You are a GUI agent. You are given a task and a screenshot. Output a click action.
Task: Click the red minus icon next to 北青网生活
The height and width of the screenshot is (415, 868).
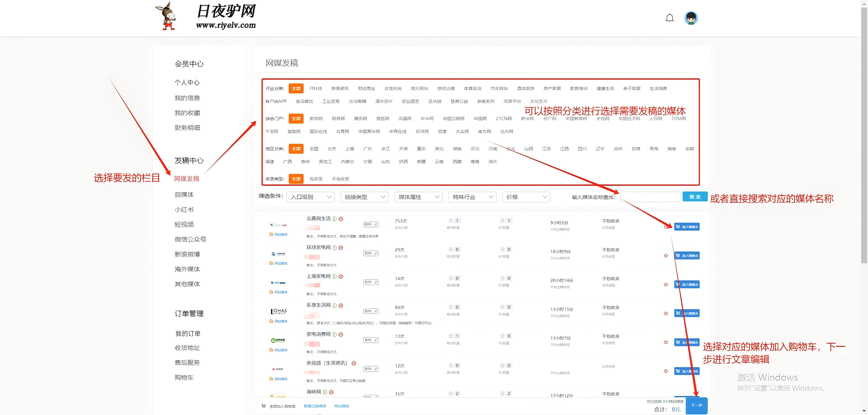(x=341, y=219)
